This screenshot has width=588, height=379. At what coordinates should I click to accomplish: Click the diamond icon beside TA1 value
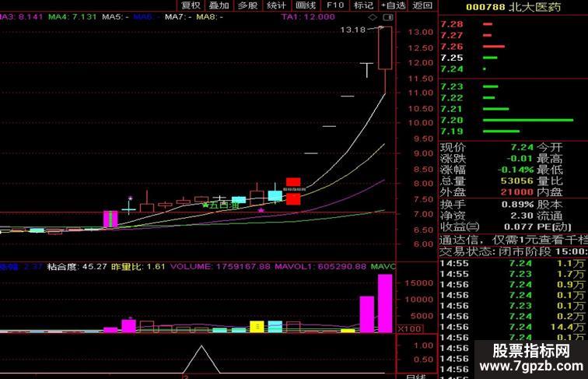(x=373, y=17)
